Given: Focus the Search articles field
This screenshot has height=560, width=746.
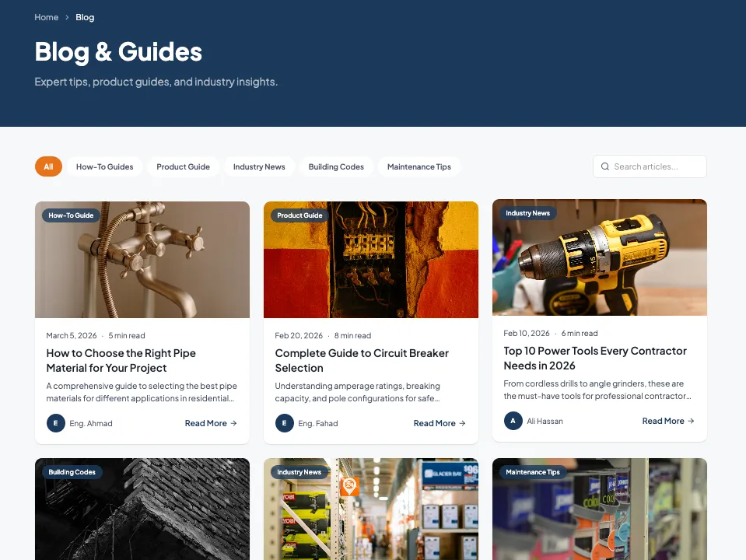Looking at the screenshot, I should pos(650,166).
